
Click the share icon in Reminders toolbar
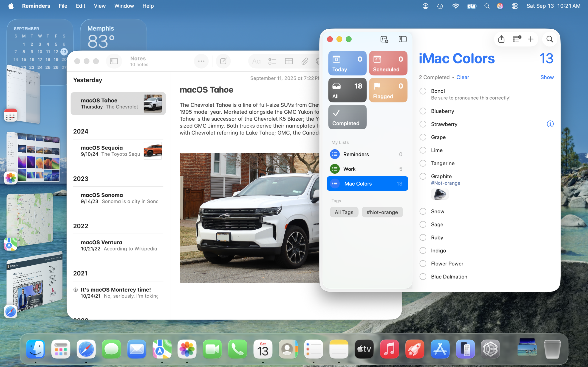(x=501, y=39)
